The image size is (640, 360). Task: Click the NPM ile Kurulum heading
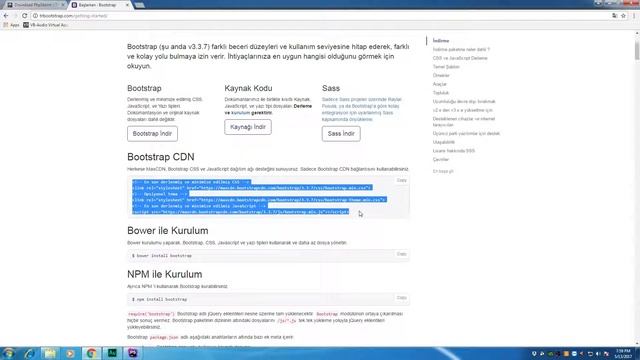[164, 274]
